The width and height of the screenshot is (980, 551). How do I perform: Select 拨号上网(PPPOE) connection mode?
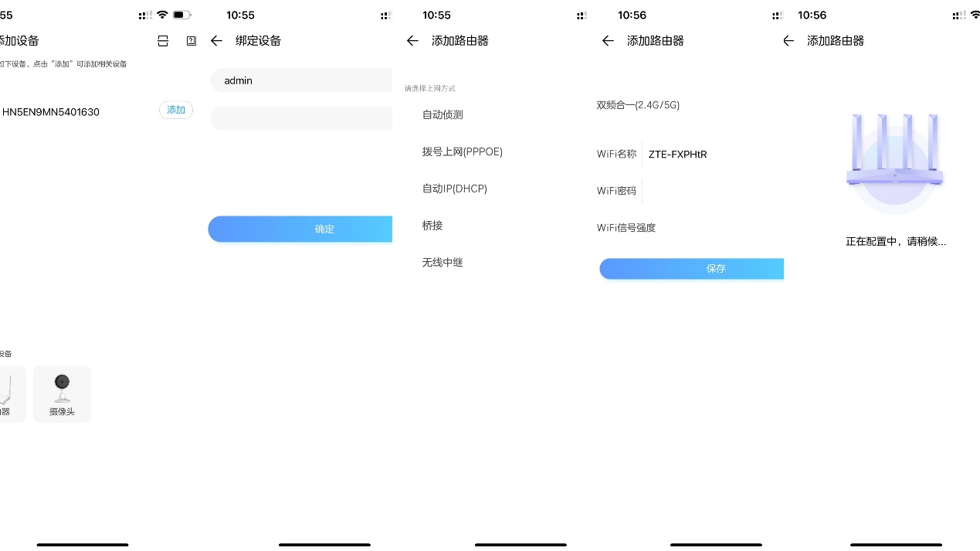pyautogui.click(x=462, y=151)
